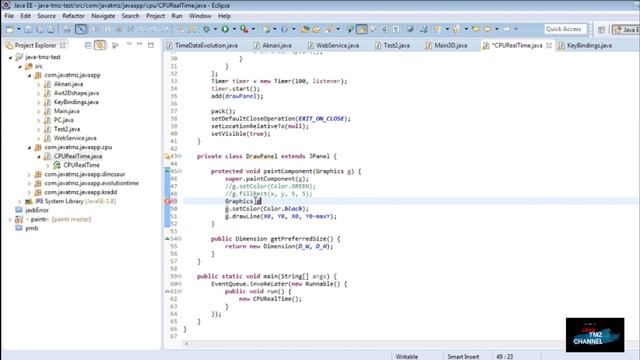Open the Source menu

[x=46, y=16]
